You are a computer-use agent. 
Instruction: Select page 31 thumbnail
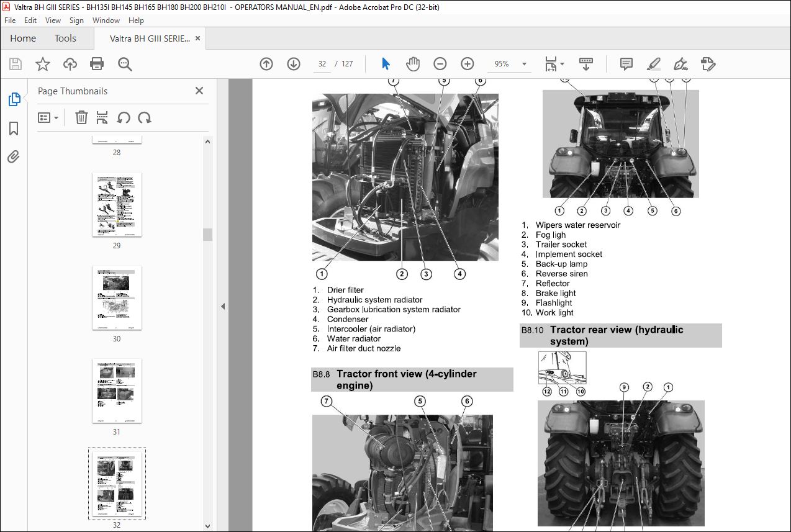coord(117,390)
